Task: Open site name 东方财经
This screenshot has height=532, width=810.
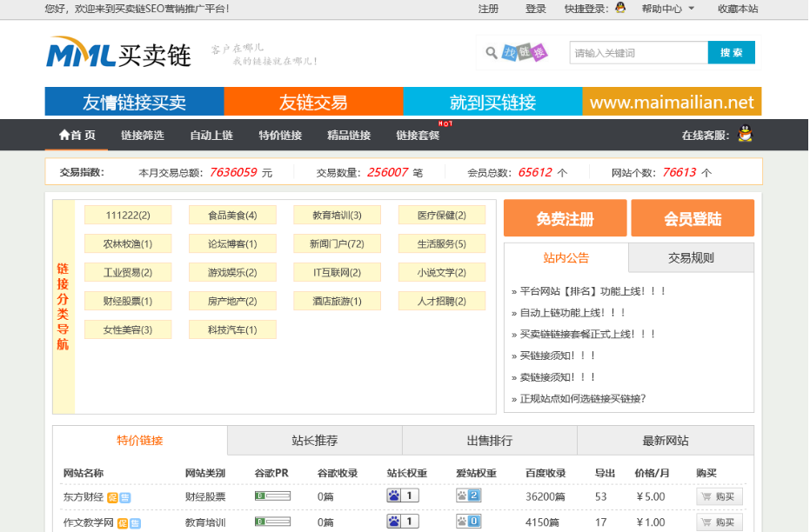Action: click(84, 497)
